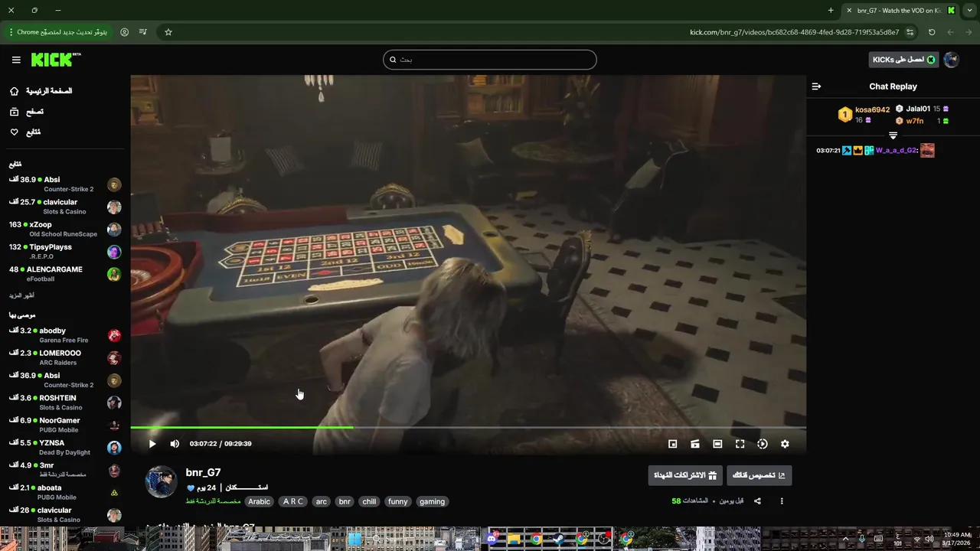980x551 pixels.
Task: Select the funny tag
Action: 398,502
